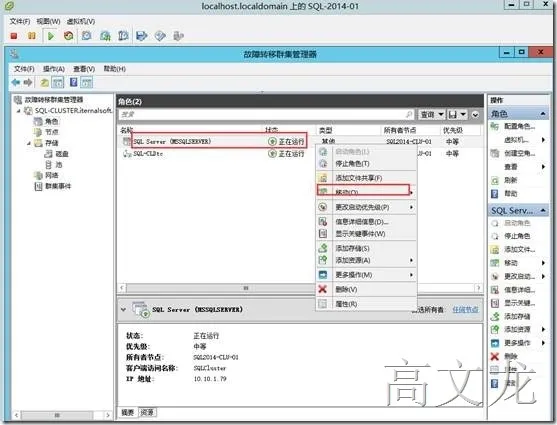Switch to the 资源 tab
The width and height of the screenshot is (557, 425).
point(147,412)
